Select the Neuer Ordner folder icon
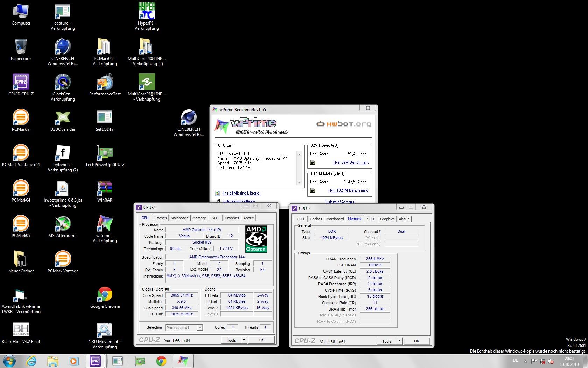The width and height of the screenshot is (588, 368). point(21,262)
